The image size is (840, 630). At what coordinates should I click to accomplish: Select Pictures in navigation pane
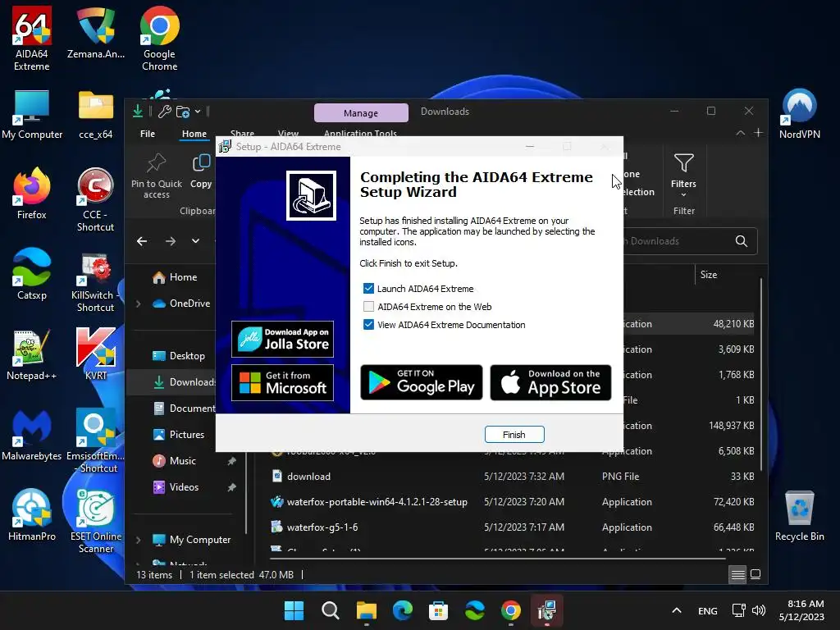click(x=187, y=435)
